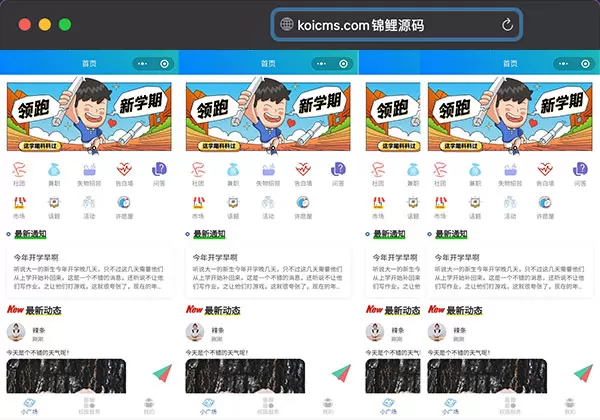Screen dimensions: 600x420
Task: Focus the koicms.com address field
Action: [x=397, y=25]
